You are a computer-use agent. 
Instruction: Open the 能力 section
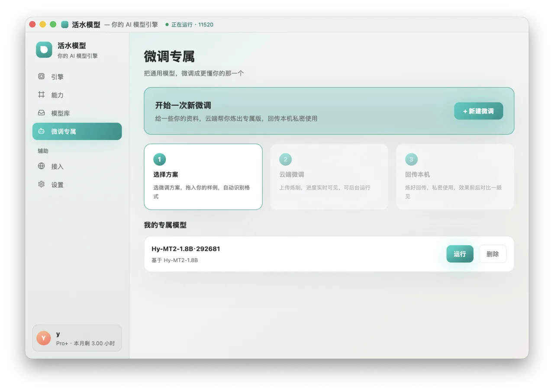click(77, 95)
